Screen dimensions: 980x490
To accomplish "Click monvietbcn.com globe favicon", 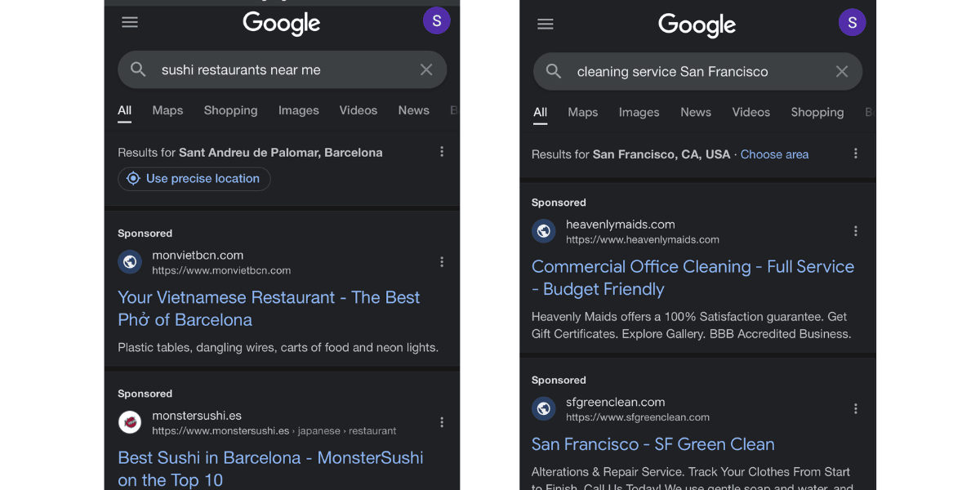I will (130, 262).
